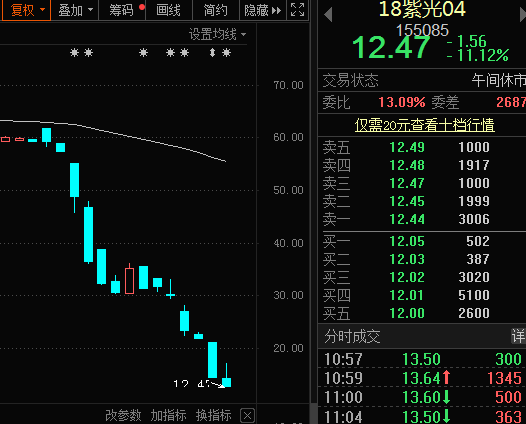Click the 卖四 price 12.48
Viewport: 526px width, 424px height.
point(407,165)
